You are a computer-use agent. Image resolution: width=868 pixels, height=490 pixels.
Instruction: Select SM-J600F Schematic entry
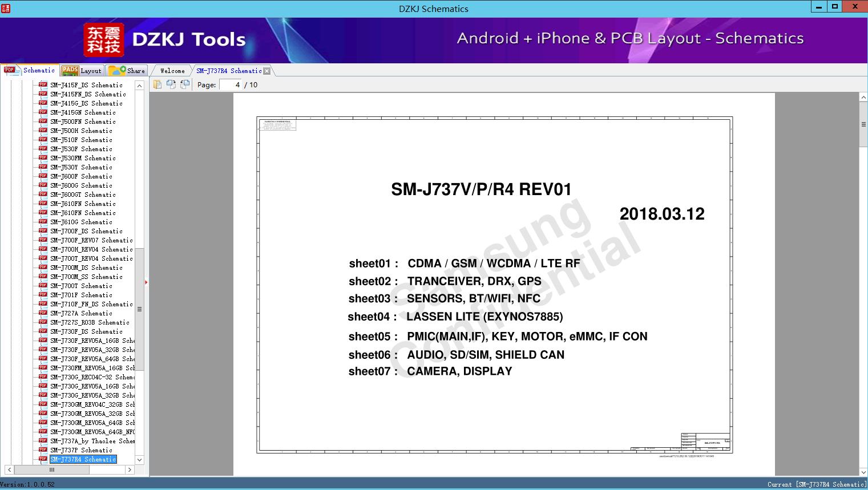point(81,176)
